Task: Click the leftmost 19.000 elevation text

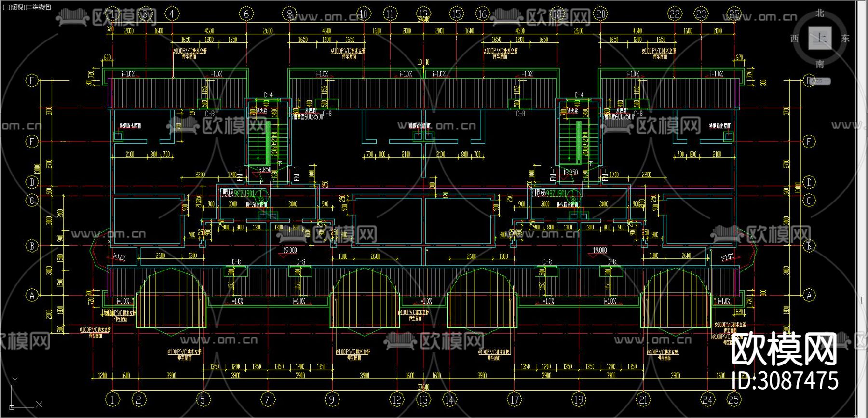Action: 290,250
